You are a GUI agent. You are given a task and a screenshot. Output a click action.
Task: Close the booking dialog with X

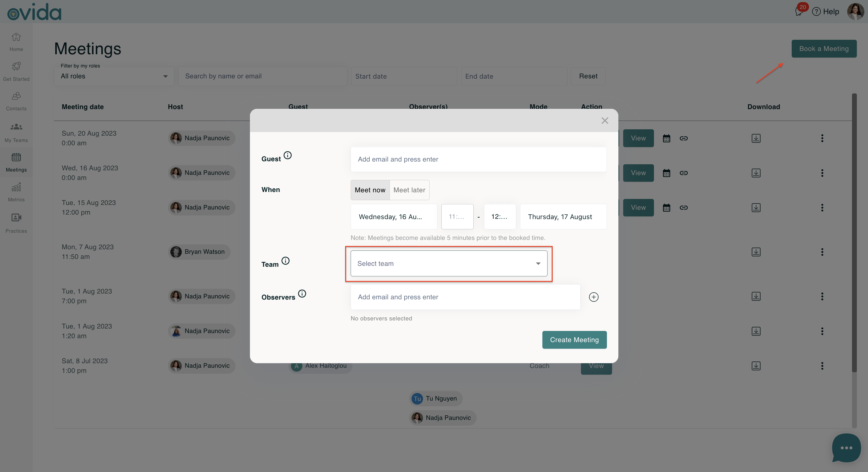coord(605,121)
